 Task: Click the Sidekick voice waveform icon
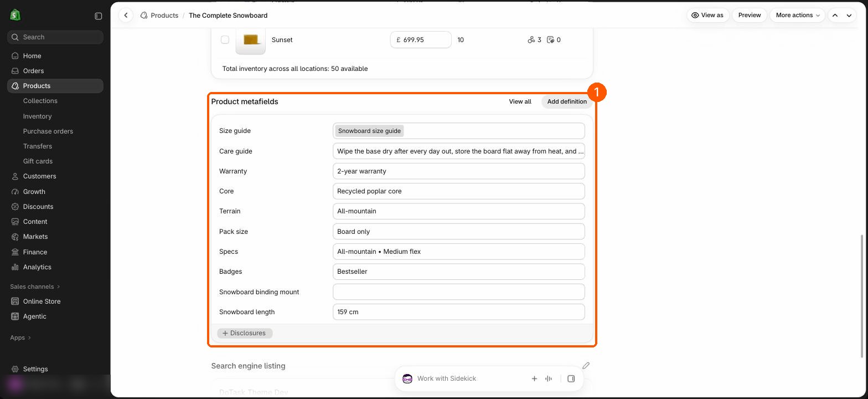pyautogui.click(x=549, y=378)
